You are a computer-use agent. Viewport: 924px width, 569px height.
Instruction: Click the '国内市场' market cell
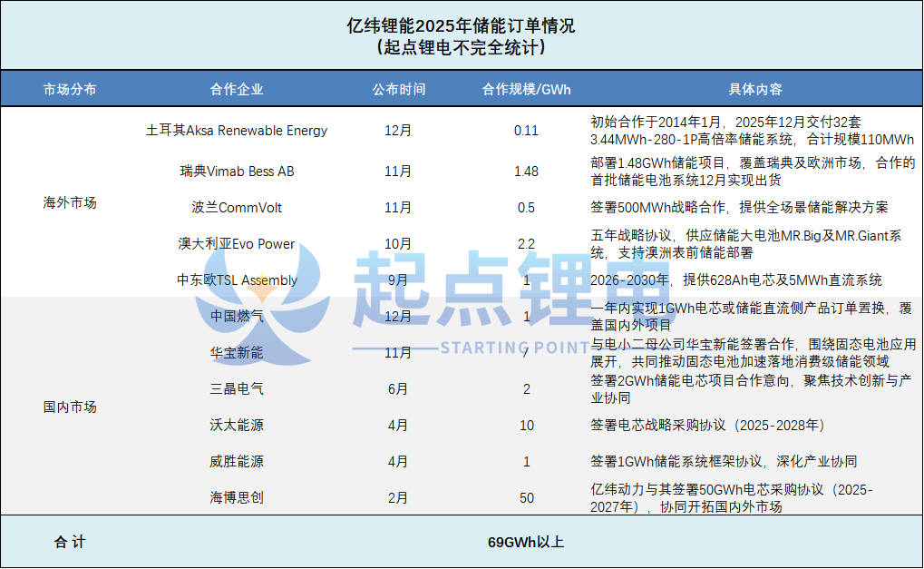click(x=70, y=407)
